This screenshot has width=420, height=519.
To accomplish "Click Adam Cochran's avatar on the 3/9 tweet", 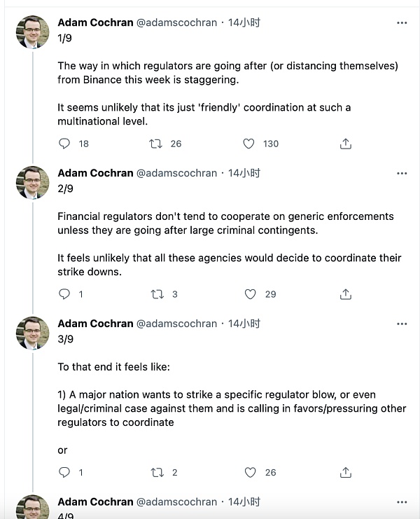I will 32,333.
